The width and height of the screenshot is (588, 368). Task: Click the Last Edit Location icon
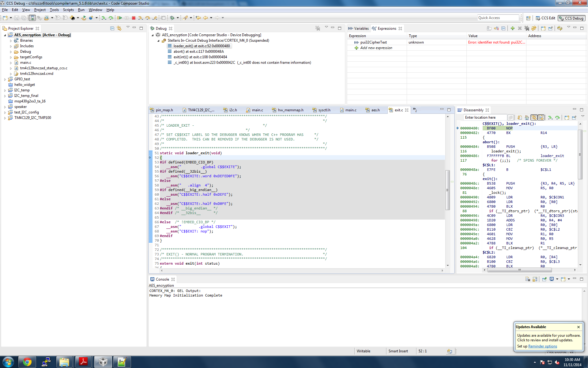pos(198,18)
